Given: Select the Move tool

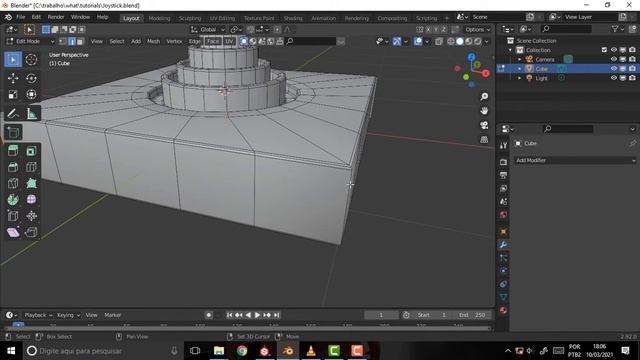Looking at the screenshot, I should 13,78.
